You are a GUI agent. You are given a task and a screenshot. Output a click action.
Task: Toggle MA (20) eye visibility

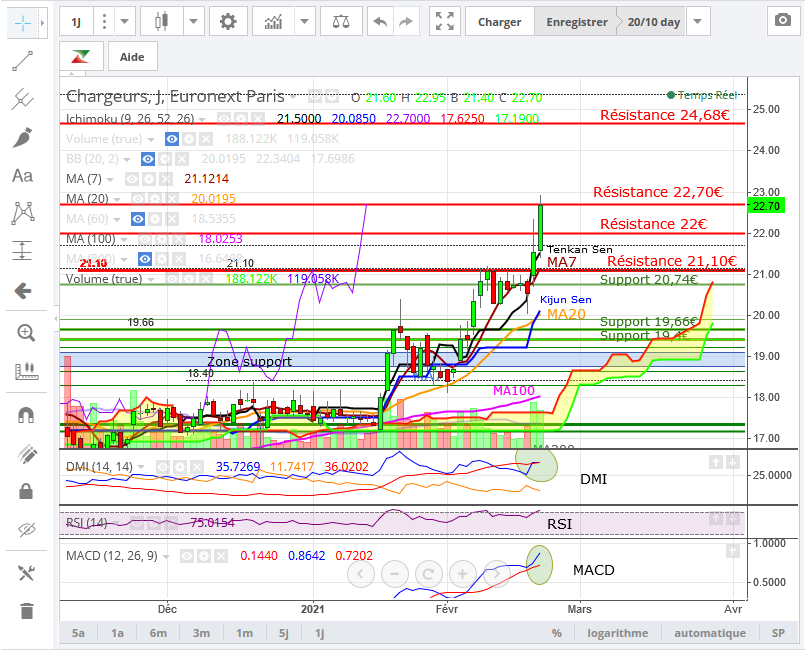point(138,199)
